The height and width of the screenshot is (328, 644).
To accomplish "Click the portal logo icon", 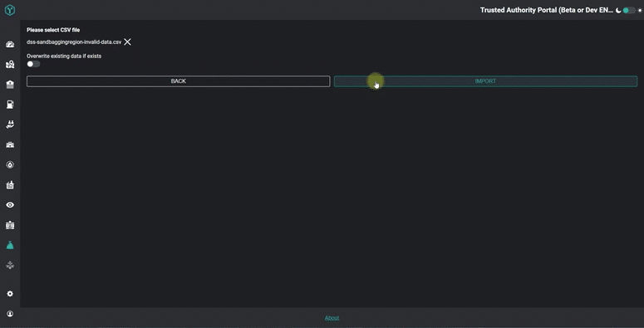I will (x=10, y=10).
